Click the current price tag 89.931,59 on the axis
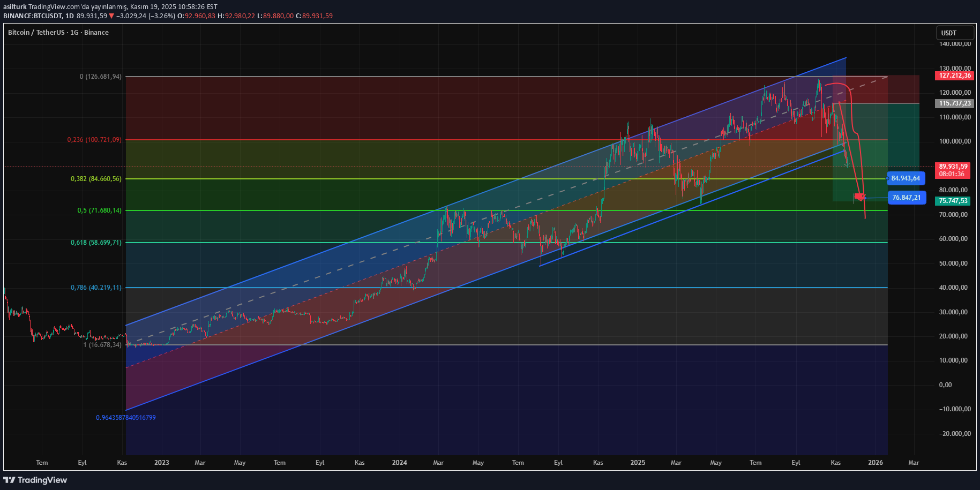The image size is (980, 490). coord(953,167)
